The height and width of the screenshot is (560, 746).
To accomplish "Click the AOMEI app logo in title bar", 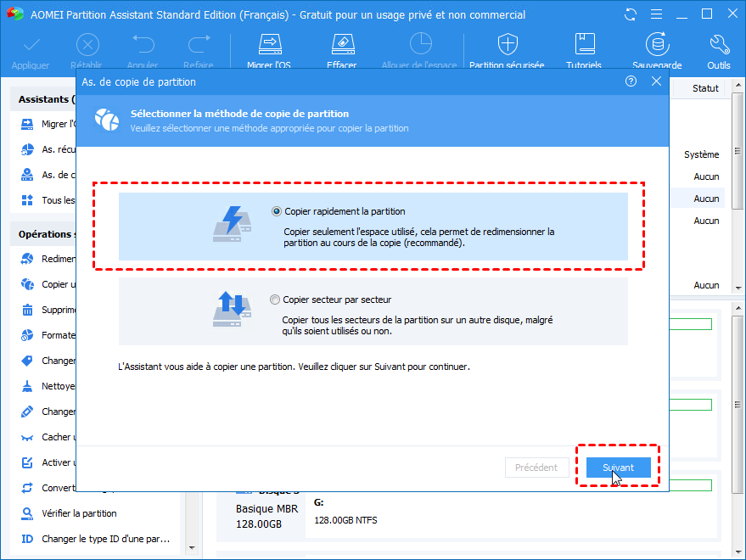I will pyautogui.click(x=15, y=14).
